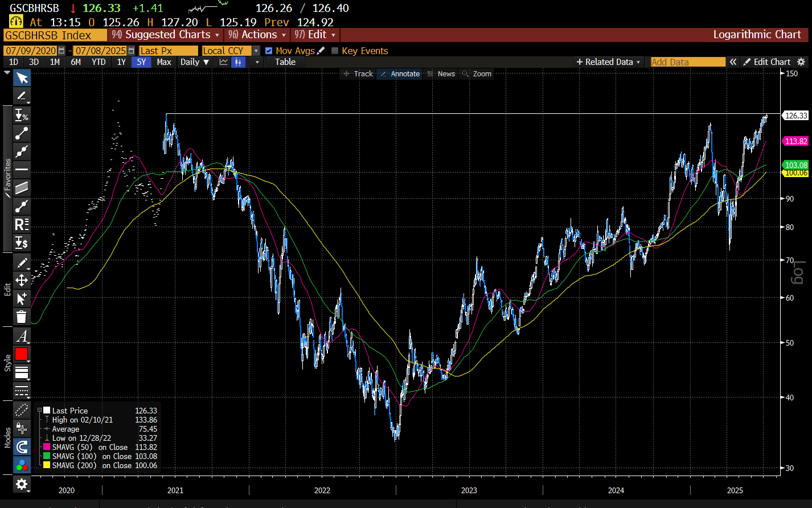Edit moving averages with pencil icon
The width and height of the screenshot is (812, 508).
click(x=321, y=51)
